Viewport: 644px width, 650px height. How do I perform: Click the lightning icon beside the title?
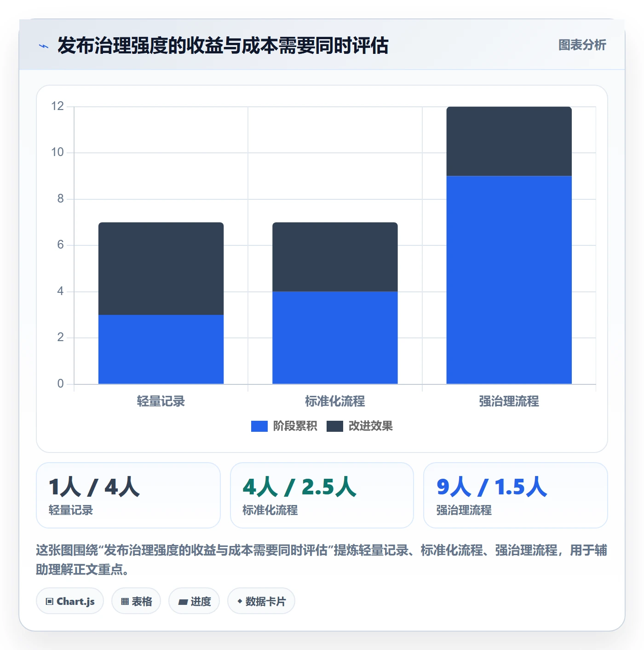coord(44,46)
